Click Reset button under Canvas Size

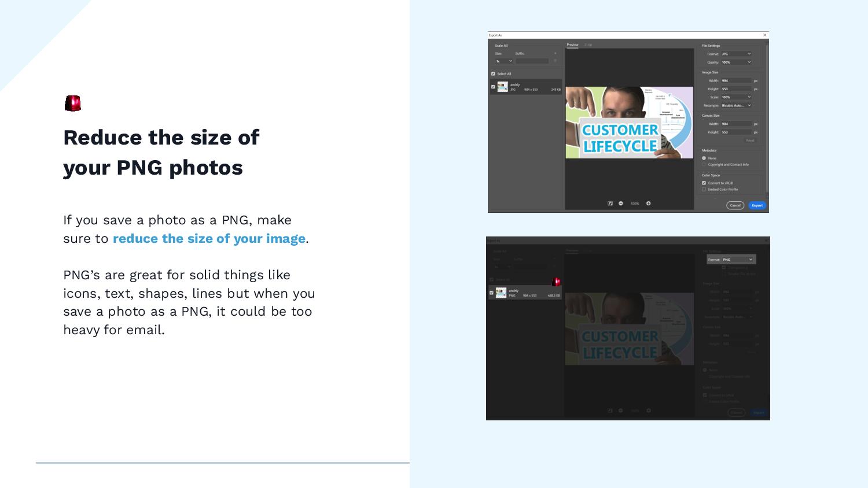[x=750, y=140]
